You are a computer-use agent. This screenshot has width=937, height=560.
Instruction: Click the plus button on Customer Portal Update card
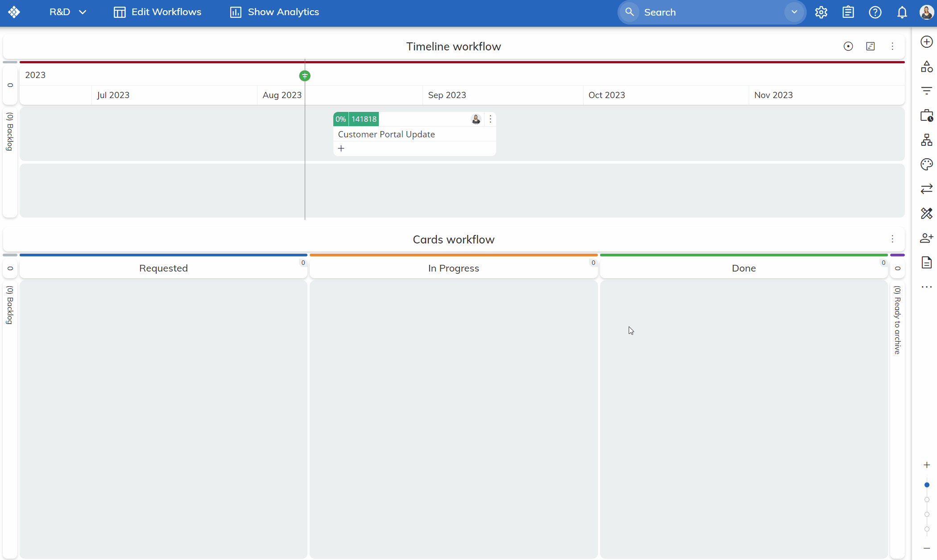(341, 148)
